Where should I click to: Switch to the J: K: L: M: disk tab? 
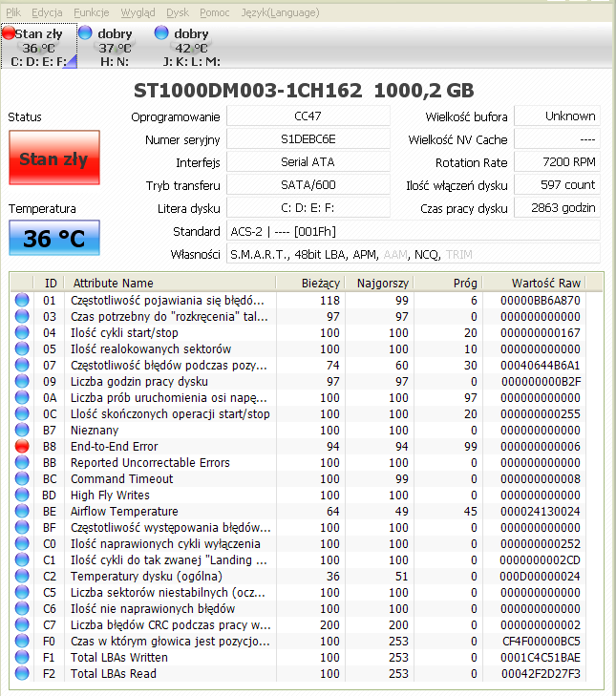coord(190,47)
